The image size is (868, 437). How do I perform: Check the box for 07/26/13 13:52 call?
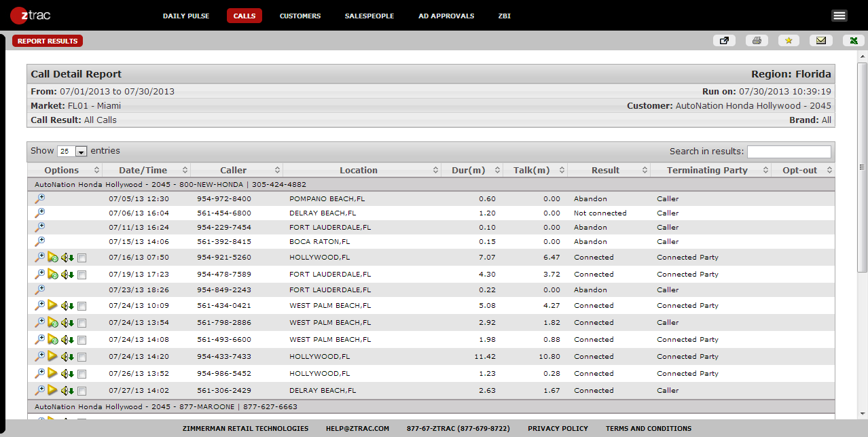pyautogui.click(x=82, y=374)
